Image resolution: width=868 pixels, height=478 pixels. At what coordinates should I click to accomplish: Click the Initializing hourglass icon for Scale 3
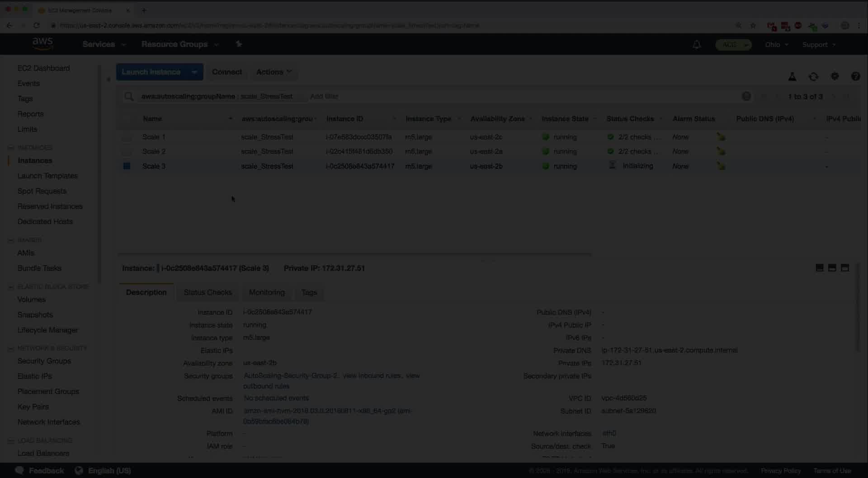pyautogui.click(x=612, y=165)
